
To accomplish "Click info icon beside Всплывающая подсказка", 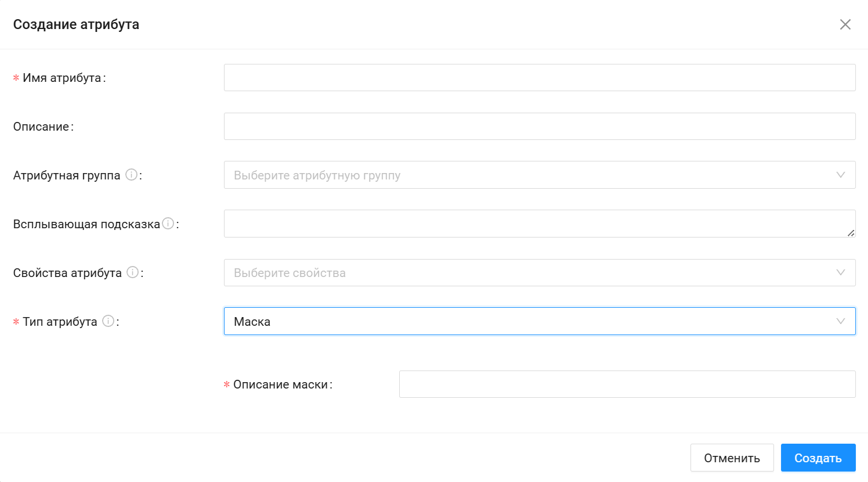I will coord(168,224).
